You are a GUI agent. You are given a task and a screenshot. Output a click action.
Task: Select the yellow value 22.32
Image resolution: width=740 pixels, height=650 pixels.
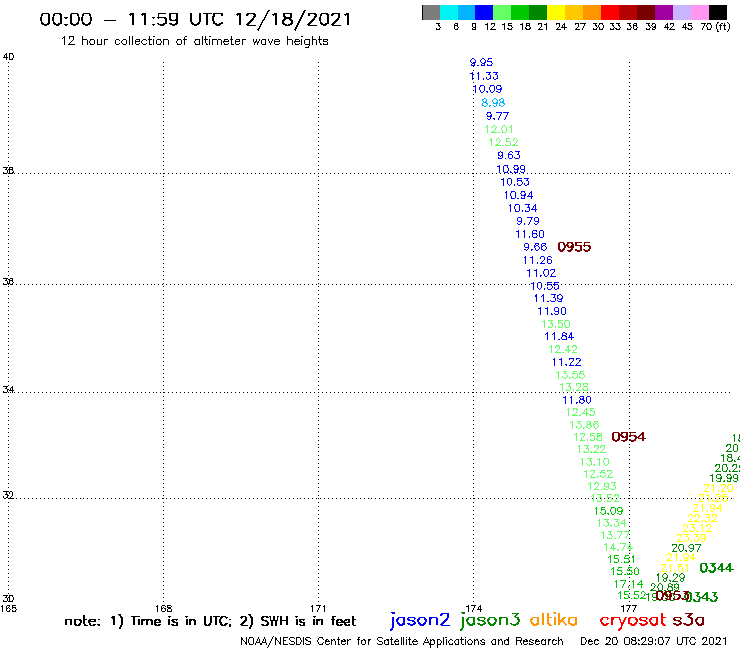(x=702, y=518)
